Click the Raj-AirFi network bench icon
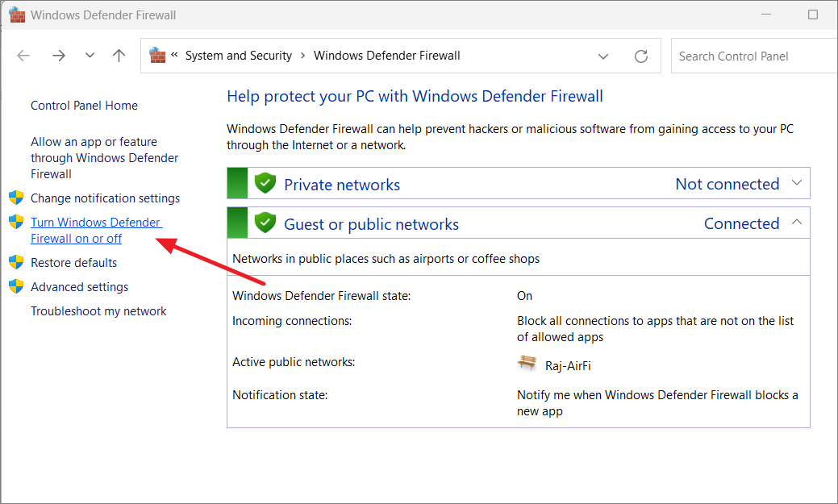838x504 pixels. point(527,364)
